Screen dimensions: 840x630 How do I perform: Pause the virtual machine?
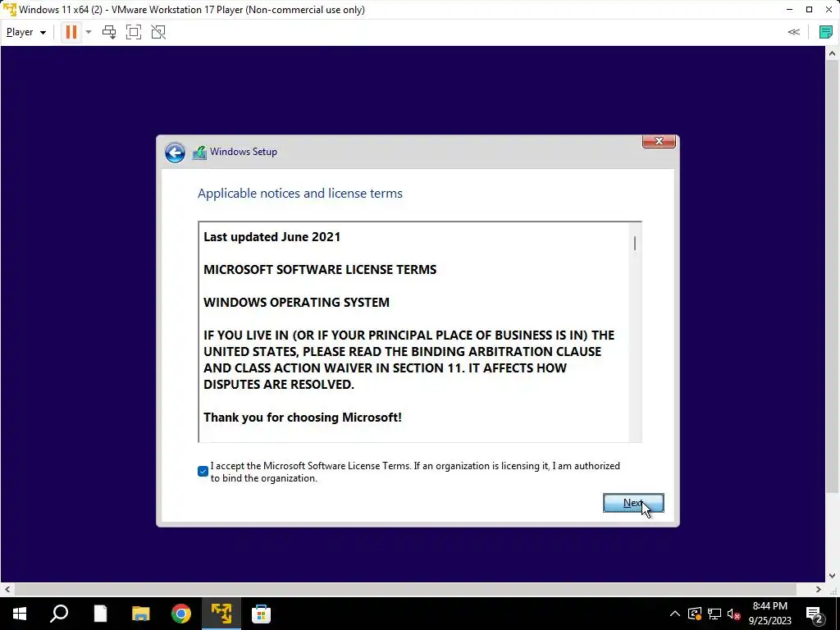(x=71, y=32)
